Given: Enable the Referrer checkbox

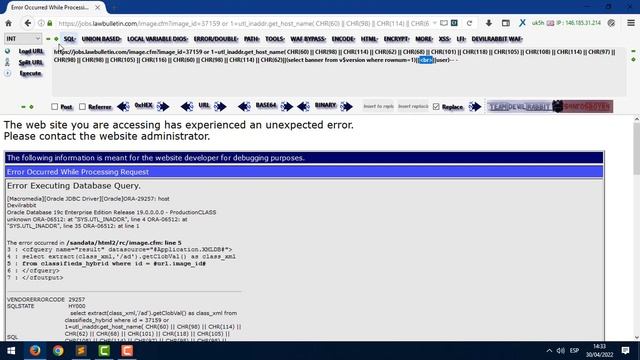Looking at the screenshot, I should click(x=82, y=107).
